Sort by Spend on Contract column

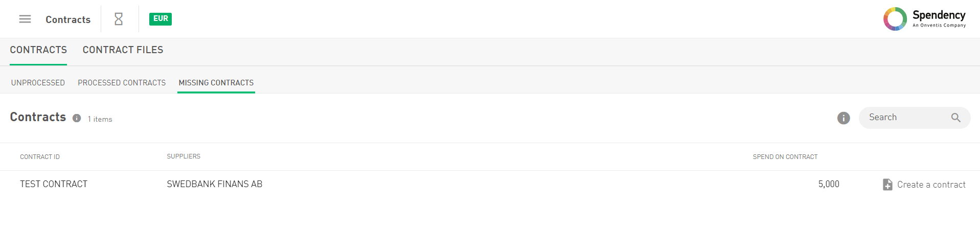click(x=785, y=157)
